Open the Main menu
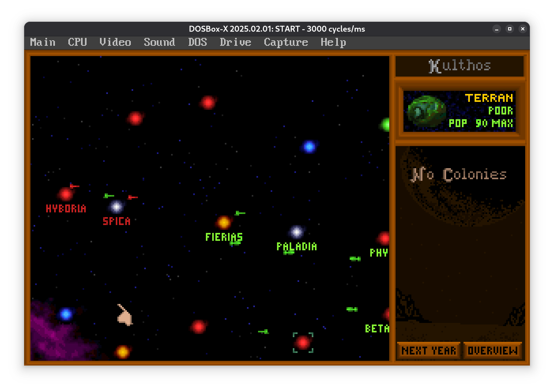 (43, 42)
